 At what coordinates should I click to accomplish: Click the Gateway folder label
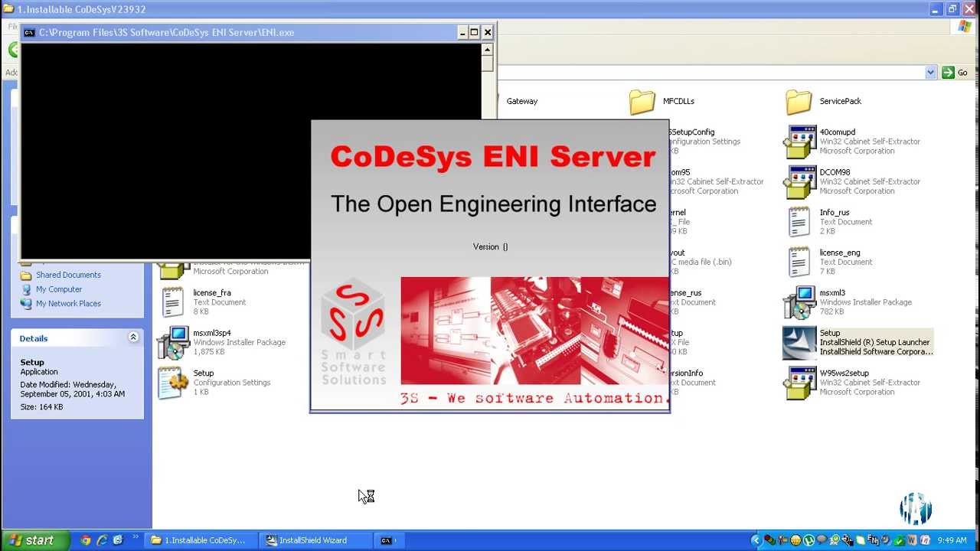[x=522, y=101]
